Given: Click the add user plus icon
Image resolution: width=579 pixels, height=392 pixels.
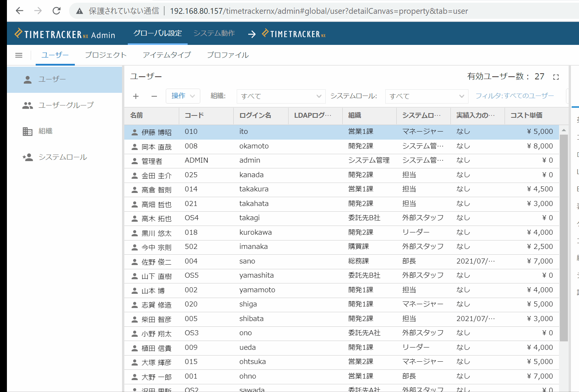Looking at the screenshot, I should click(136, 96).
